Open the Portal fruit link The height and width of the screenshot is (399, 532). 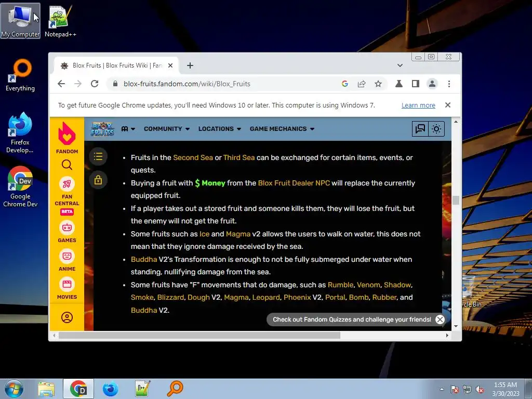(335, 298)
